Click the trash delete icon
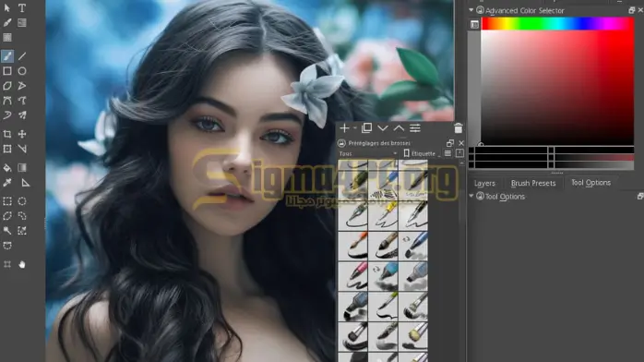 click(x=459, y=127)
